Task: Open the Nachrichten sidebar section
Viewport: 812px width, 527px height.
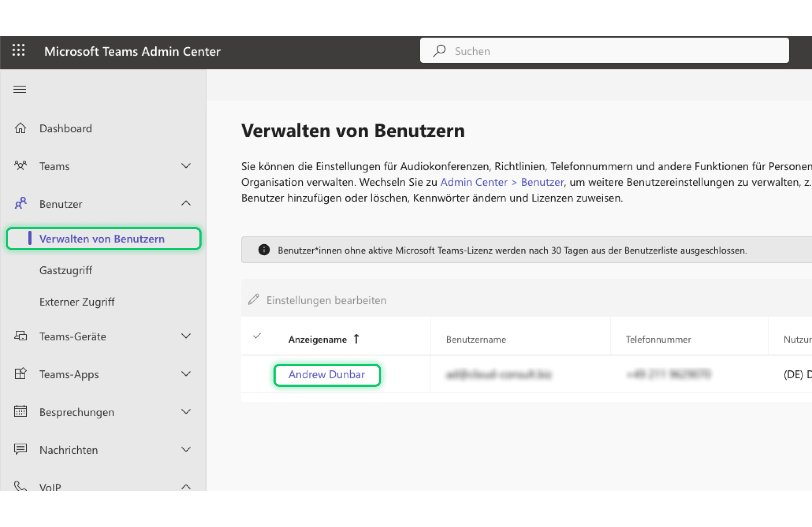Action: click(69, 450)
